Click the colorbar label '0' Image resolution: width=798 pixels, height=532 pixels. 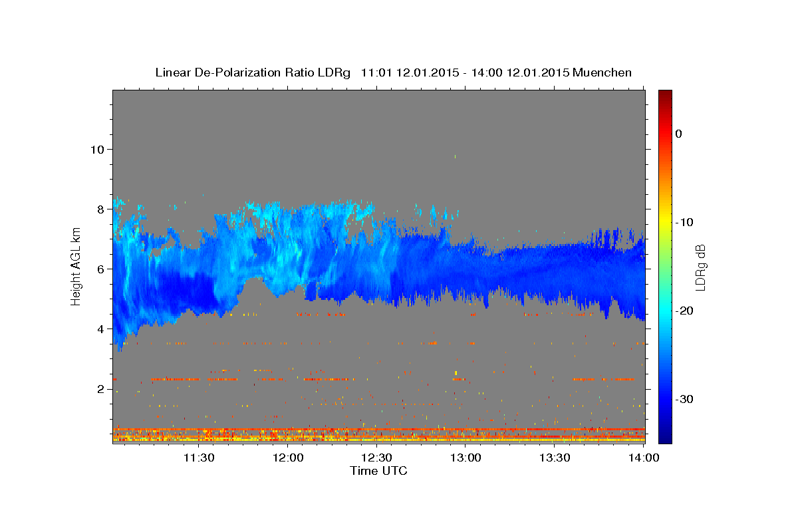pos(678,134)
